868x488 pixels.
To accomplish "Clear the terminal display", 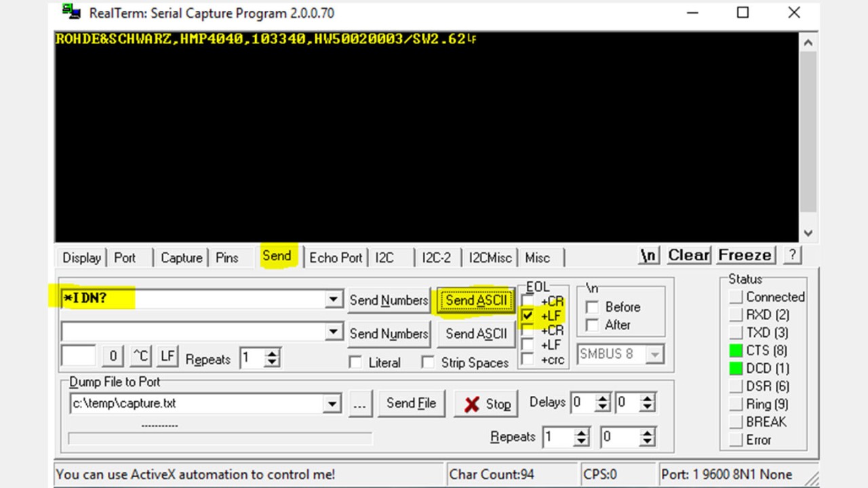I will pyautogui.click(x=688, y=256).
